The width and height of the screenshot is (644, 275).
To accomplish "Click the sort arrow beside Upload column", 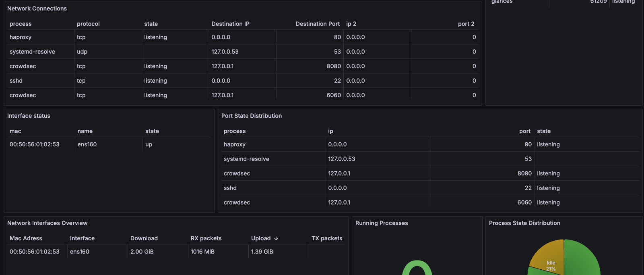I will 276,238.
